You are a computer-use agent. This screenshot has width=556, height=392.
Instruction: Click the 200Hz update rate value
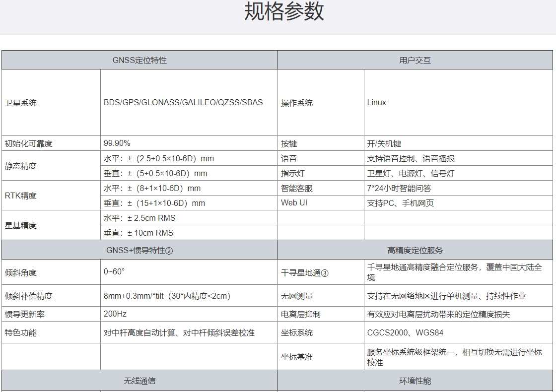pyautogui.click(x=115, y=314)
